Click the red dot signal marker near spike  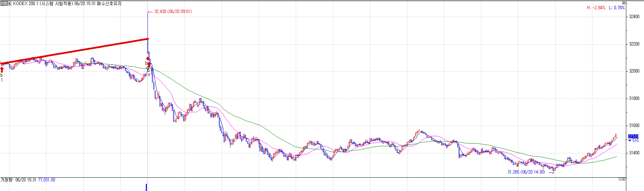tap(148, 59)
